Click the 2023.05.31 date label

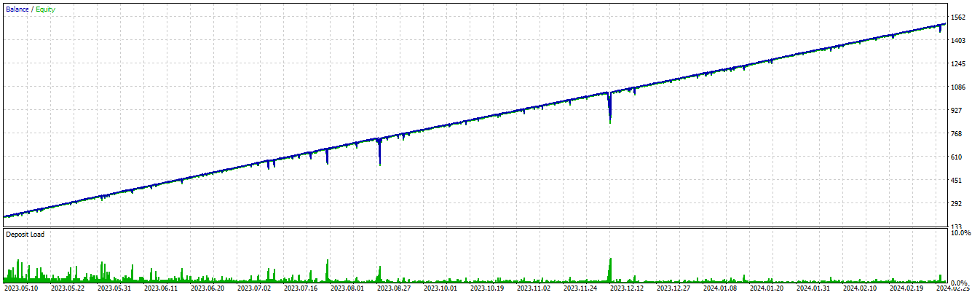pos(114,289)
